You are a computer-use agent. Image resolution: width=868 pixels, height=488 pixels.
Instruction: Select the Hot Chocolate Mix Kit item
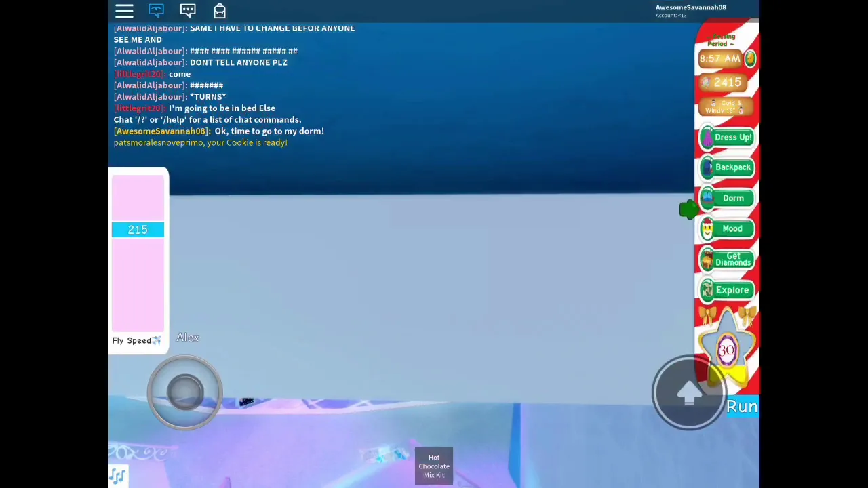[x=434, y=466]
